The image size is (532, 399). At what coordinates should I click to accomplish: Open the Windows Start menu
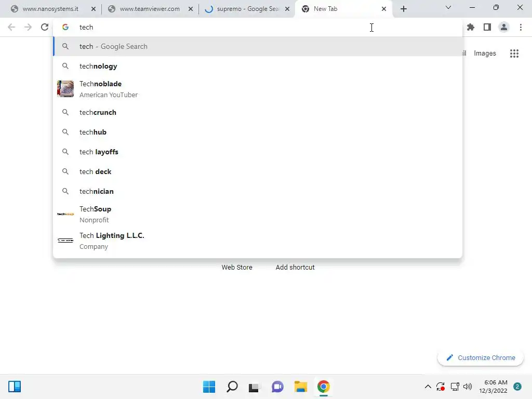[x=209, y=387]
